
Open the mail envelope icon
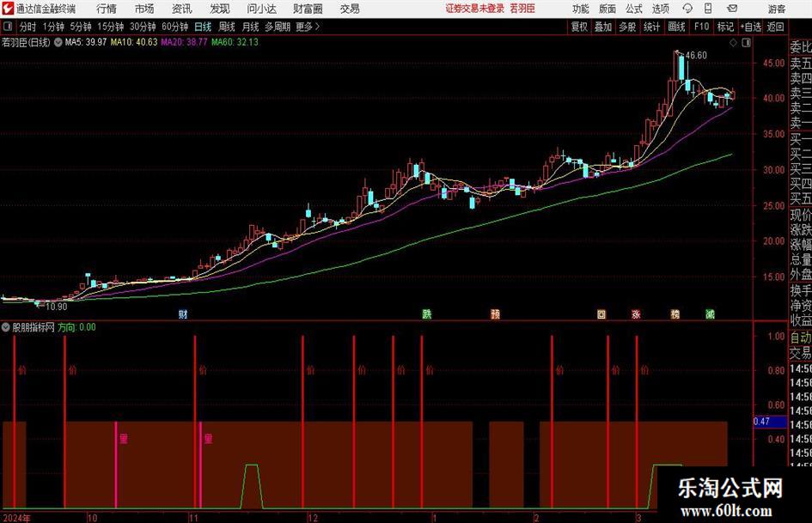(732, 9)
